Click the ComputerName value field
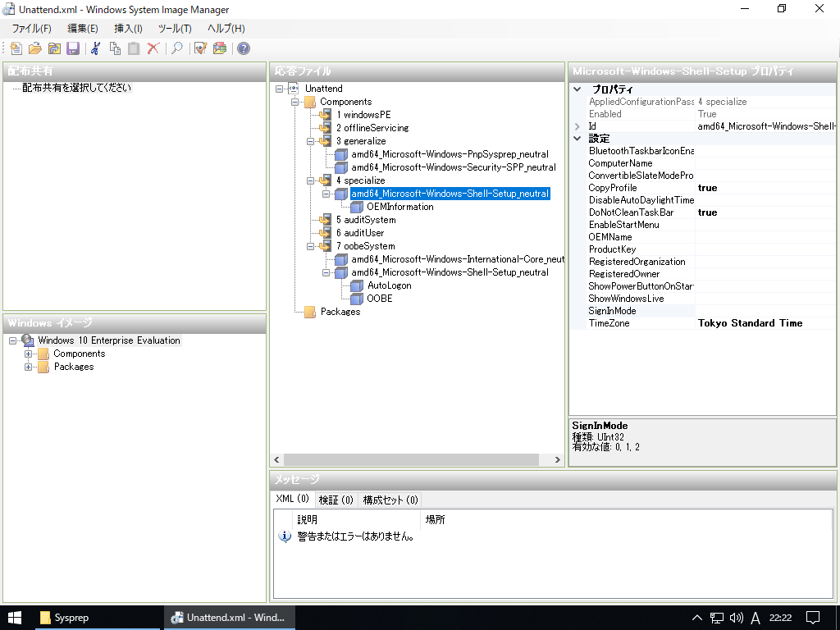Screen dimensions: 840x630 point(765,163)
